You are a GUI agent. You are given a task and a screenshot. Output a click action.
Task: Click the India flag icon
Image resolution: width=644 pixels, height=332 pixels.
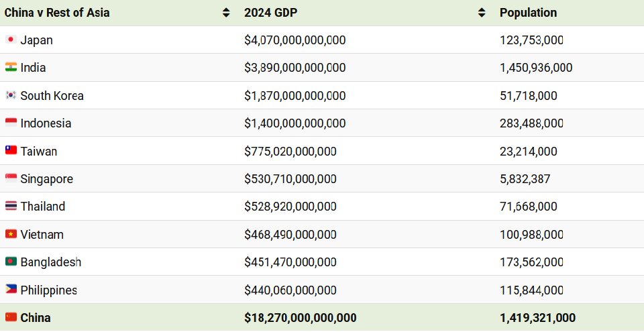coord(11,68)
